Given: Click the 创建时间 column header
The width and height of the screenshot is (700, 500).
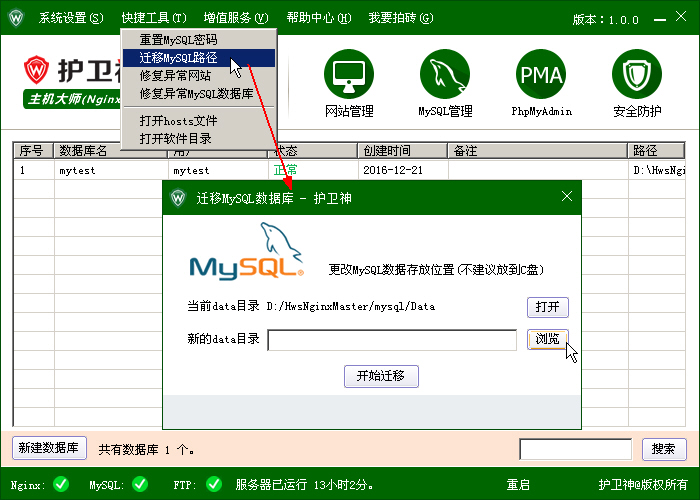Looking at the screenshot, I should tap(402, 150).
